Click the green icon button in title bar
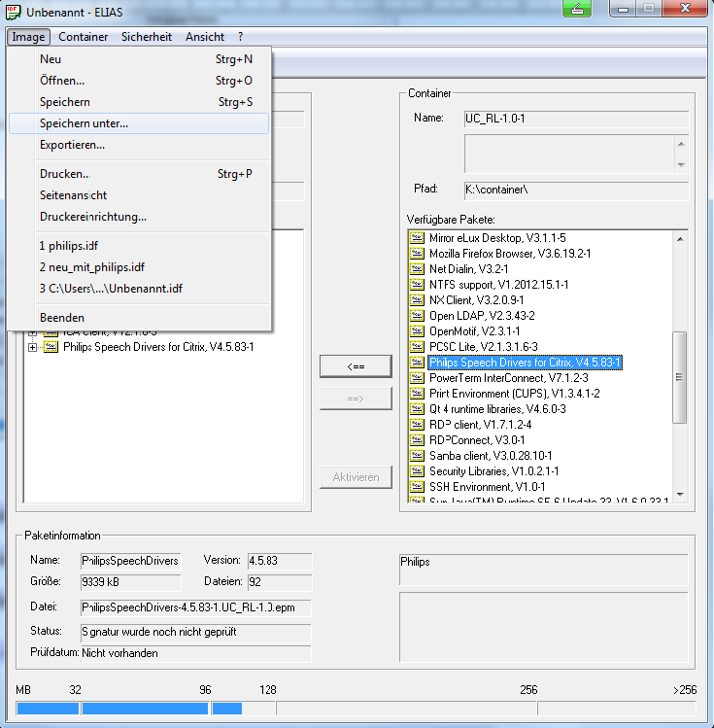The height and width of the screenshot is (728, 714). [x=577, y=9]
